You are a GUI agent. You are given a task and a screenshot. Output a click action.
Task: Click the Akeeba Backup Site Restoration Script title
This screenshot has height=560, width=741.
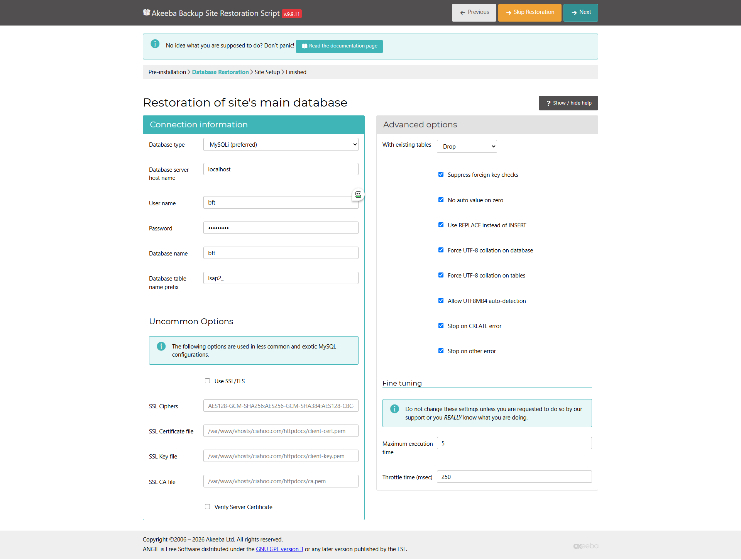pos(215,13)
